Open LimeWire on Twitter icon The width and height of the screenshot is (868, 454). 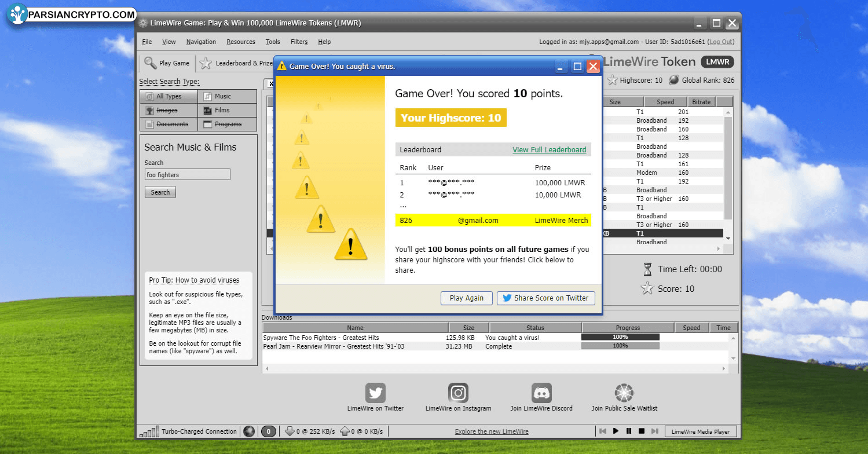(x=375, y=393)
